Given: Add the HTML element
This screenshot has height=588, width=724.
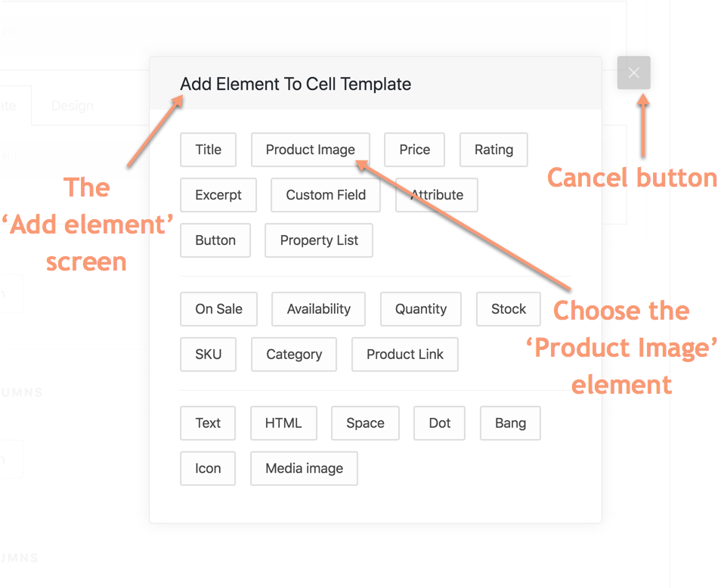Looking at the screenshot, I should 283,423.
